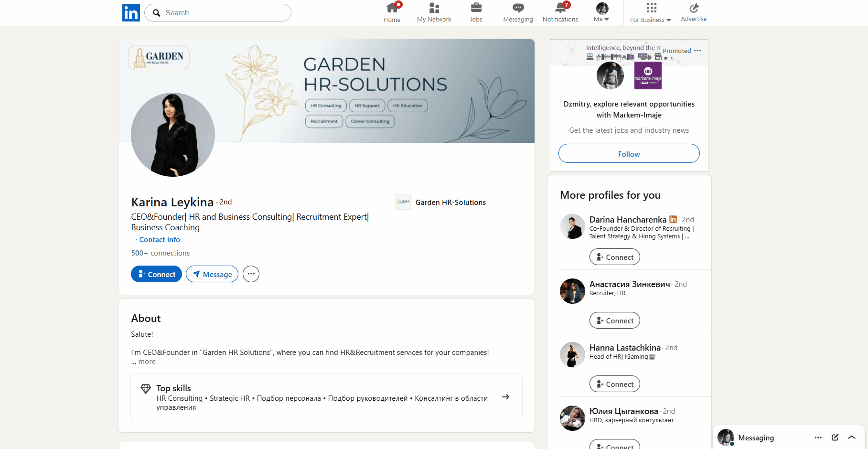Open Garden HR-Solutions company link

click(450, 203)
